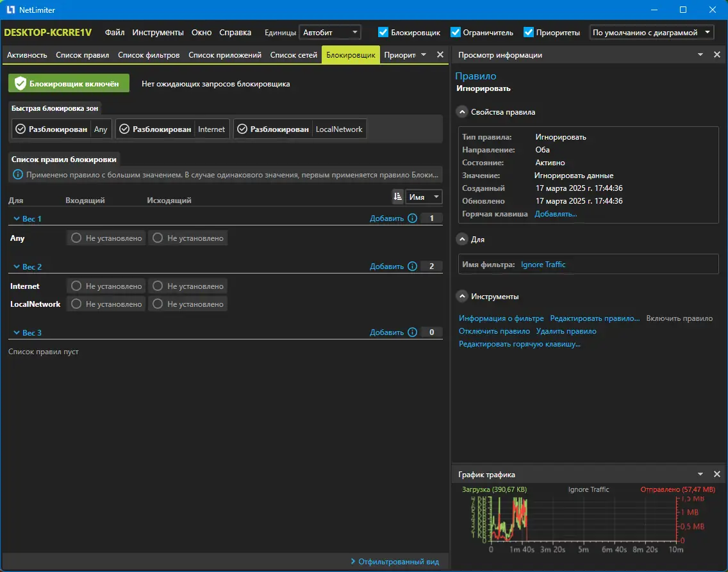
Task: Open the По умолчанию с диаграммой dropdown
Action: 651,32
